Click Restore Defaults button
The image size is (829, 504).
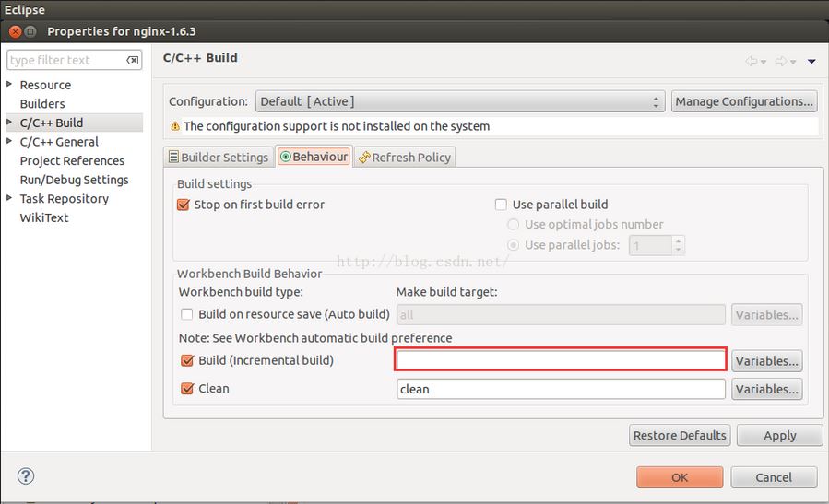tap(680, 435)
